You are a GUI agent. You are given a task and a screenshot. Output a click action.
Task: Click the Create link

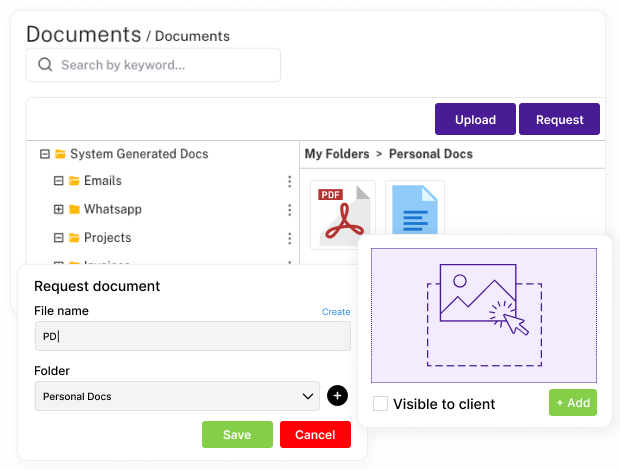point(336,312)
